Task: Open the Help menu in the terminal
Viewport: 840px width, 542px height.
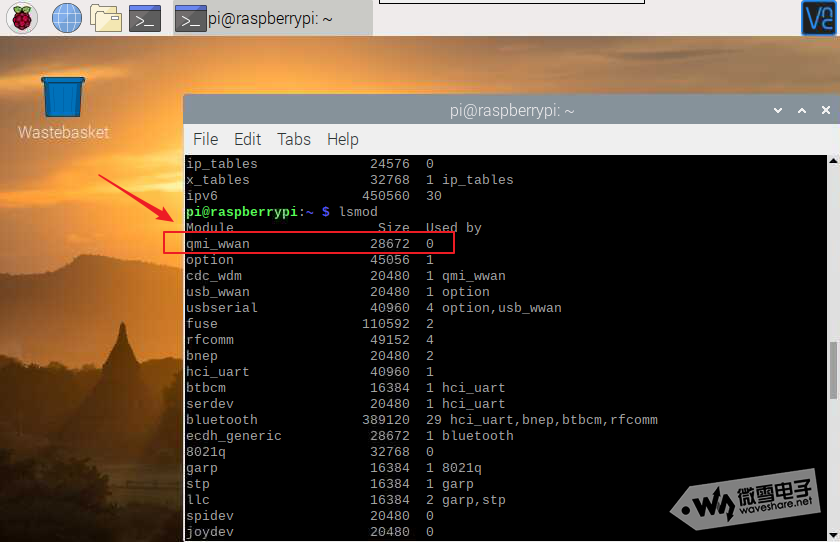Action: 342,139
